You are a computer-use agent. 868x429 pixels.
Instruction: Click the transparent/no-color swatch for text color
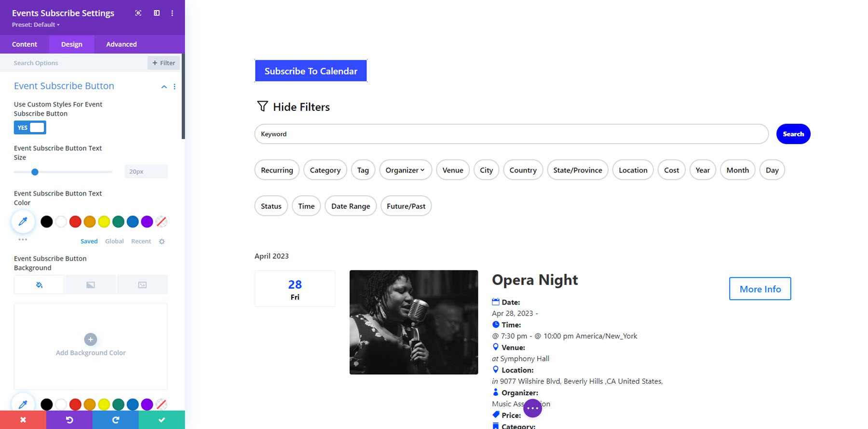click(162, 222)
